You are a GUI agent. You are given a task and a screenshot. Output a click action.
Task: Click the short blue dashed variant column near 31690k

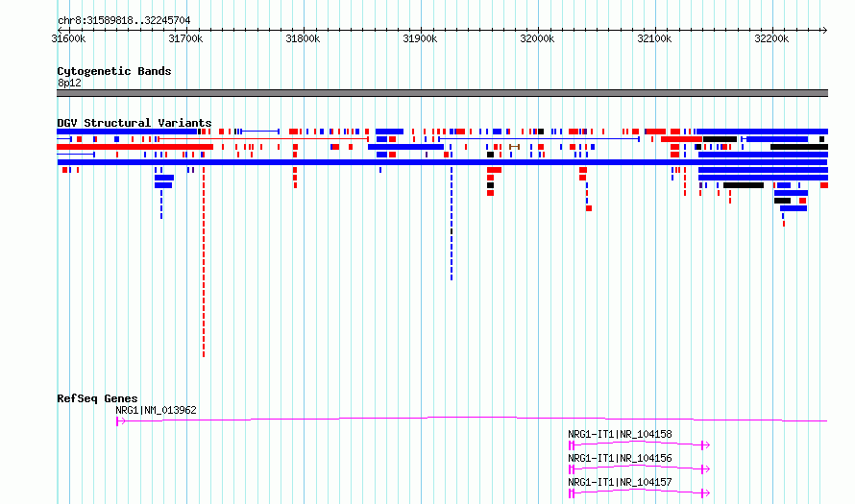pos(161,204)
